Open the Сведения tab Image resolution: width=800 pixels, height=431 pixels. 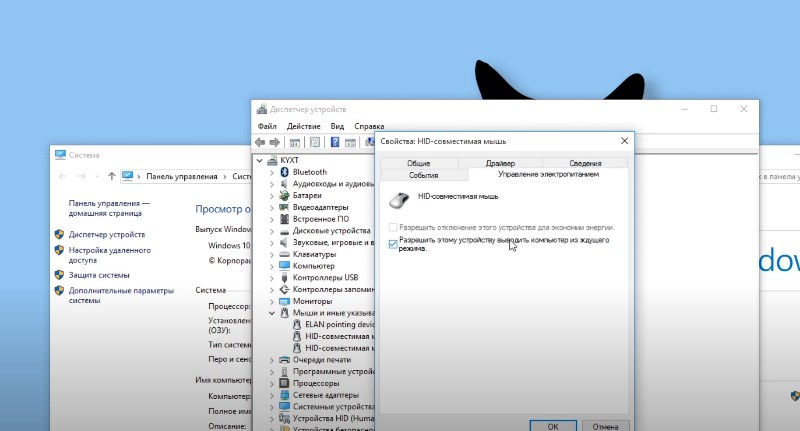tap(585, 163)
